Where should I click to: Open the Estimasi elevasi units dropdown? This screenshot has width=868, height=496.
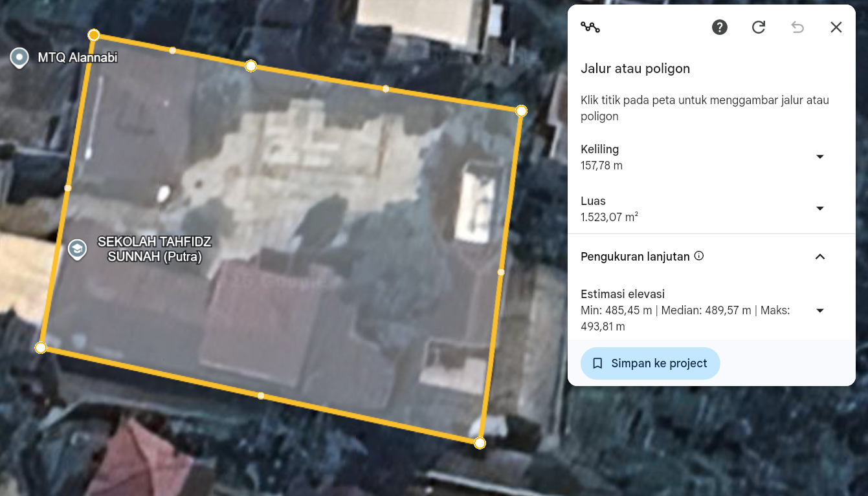pos(820,310)
